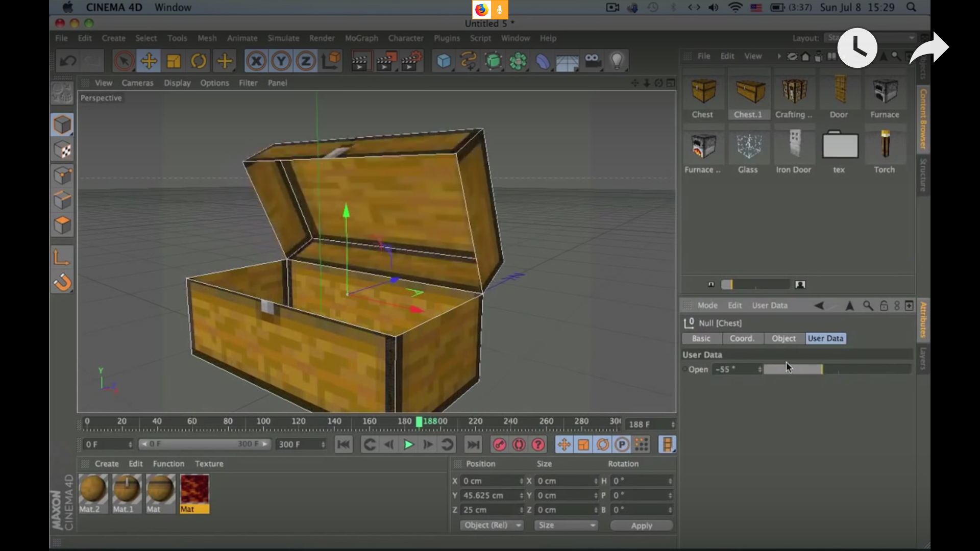
Task: Enable Texture mode checker cube
Action: click(x=62, y=150)
